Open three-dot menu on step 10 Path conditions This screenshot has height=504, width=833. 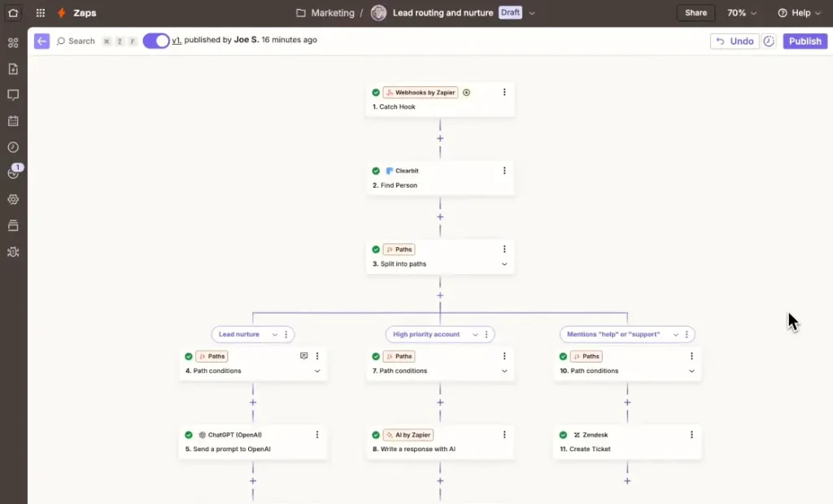691,356
